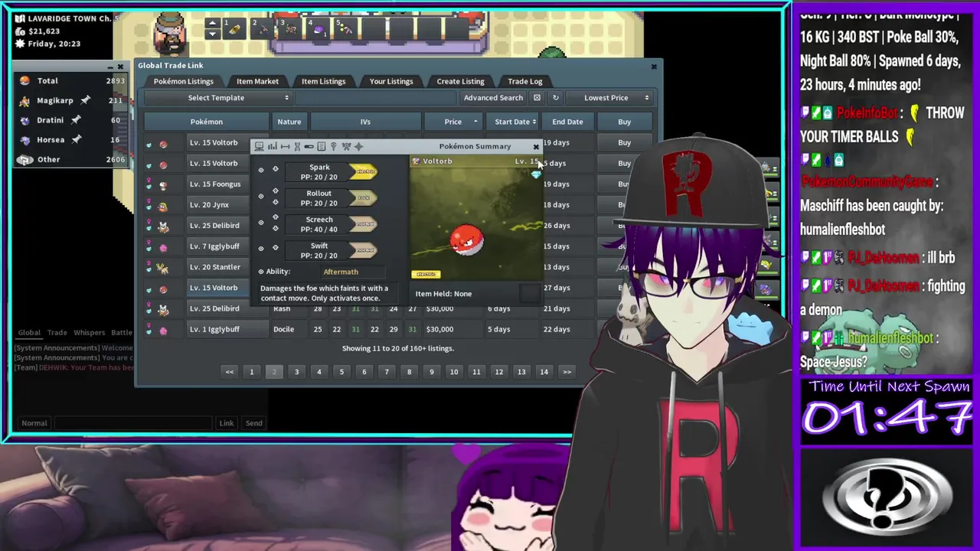The width and height of the screenshot is (980, 551).
Task: Toggle the eye icon beside Ability
Action: point(261,272)
